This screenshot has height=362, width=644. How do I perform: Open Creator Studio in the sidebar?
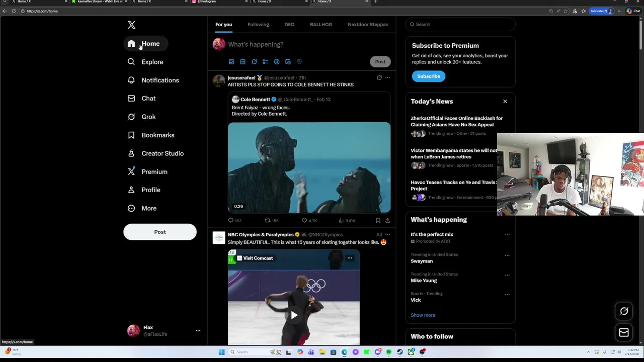click(155, 153)
